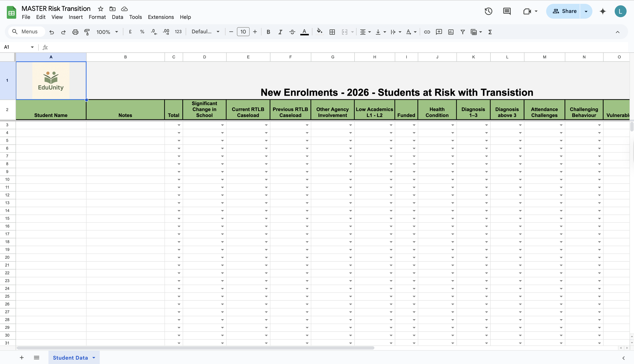Add a new sheet with plus button

[22, 358]
